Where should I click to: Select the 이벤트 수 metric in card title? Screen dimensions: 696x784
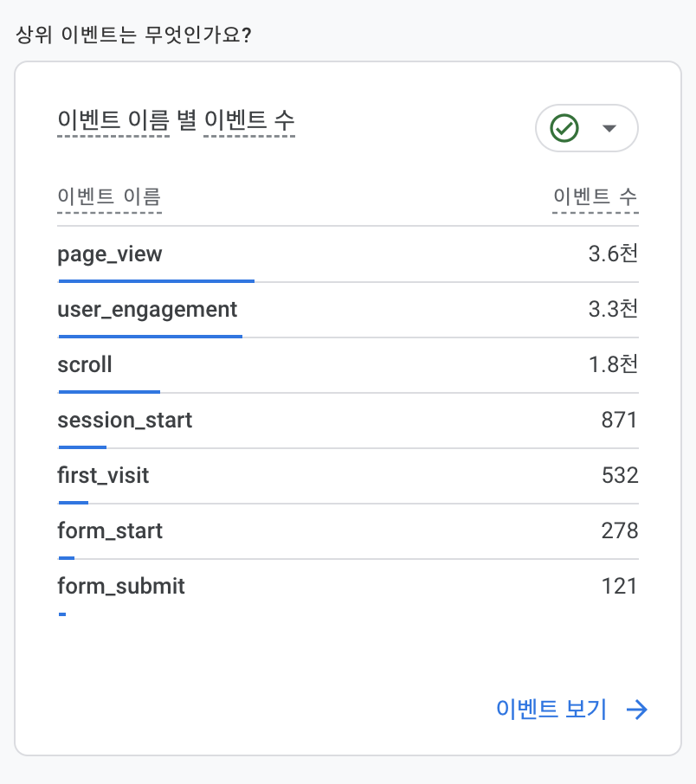(x=249, y=120)
